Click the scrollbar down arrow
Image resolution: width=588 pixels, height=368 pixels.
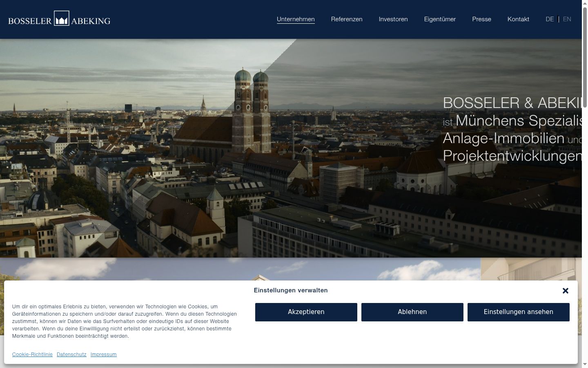pos(585,364)
